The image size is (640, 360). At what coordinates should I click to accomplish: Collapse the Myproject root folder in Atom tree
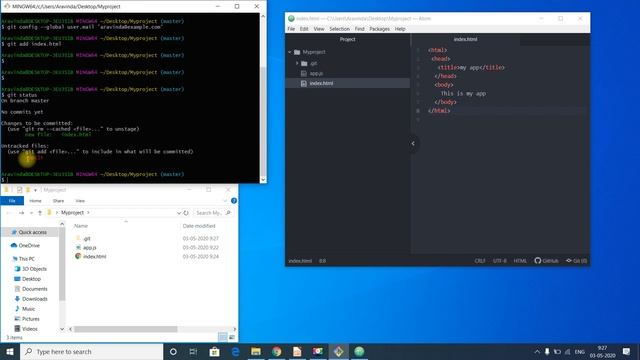[290, 52]
